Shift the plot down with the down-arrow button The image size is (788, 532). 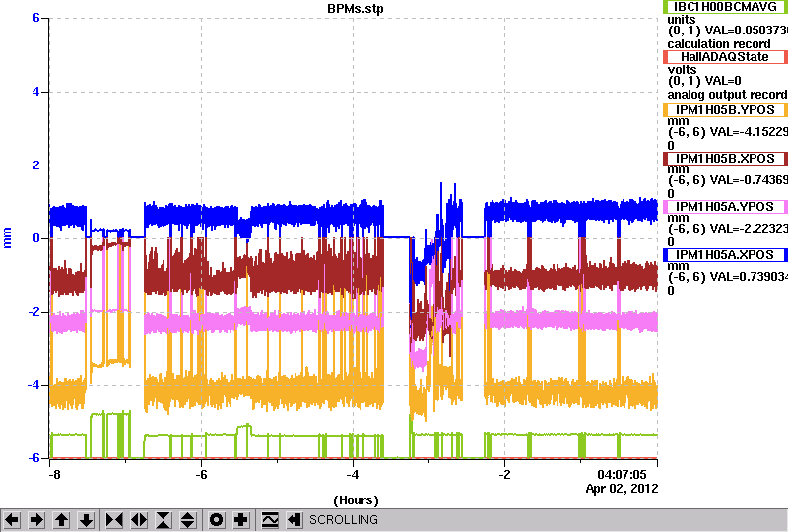(x=86, y=520)
